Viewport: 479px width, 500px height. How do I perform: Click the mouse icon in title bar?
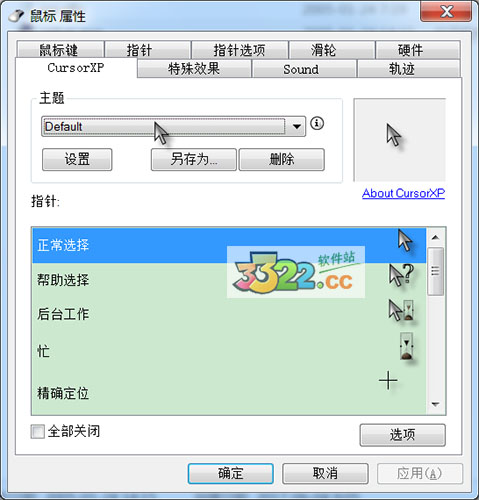[16, 15]
